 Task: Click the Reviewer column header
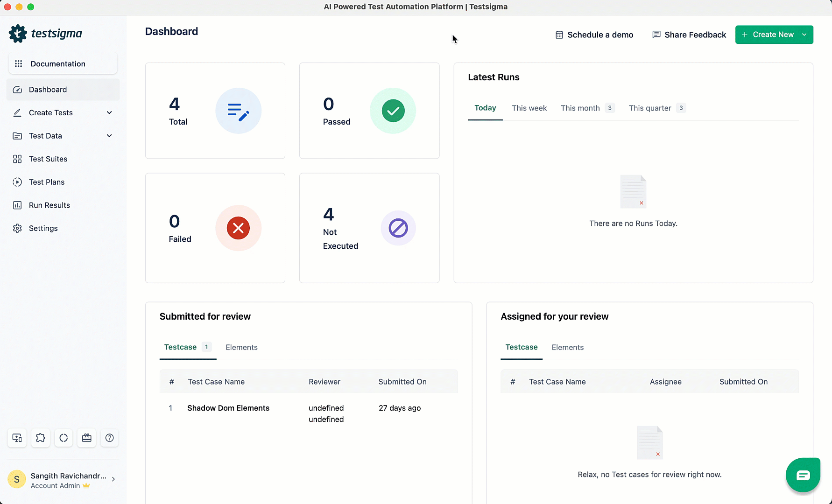tap(324, 382)
